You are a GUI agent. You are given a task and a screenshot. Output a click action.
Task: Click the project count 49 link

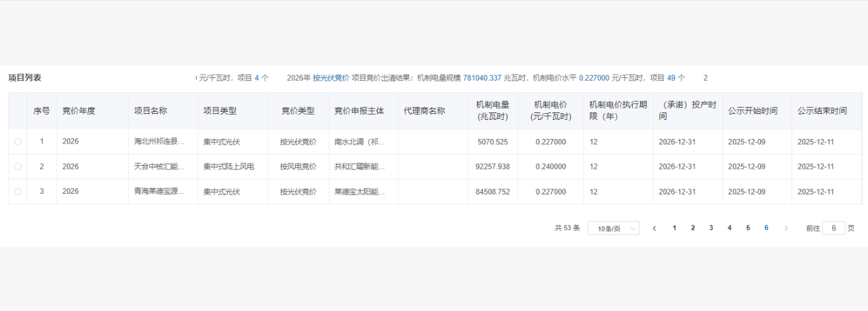[x=671, y=78]
